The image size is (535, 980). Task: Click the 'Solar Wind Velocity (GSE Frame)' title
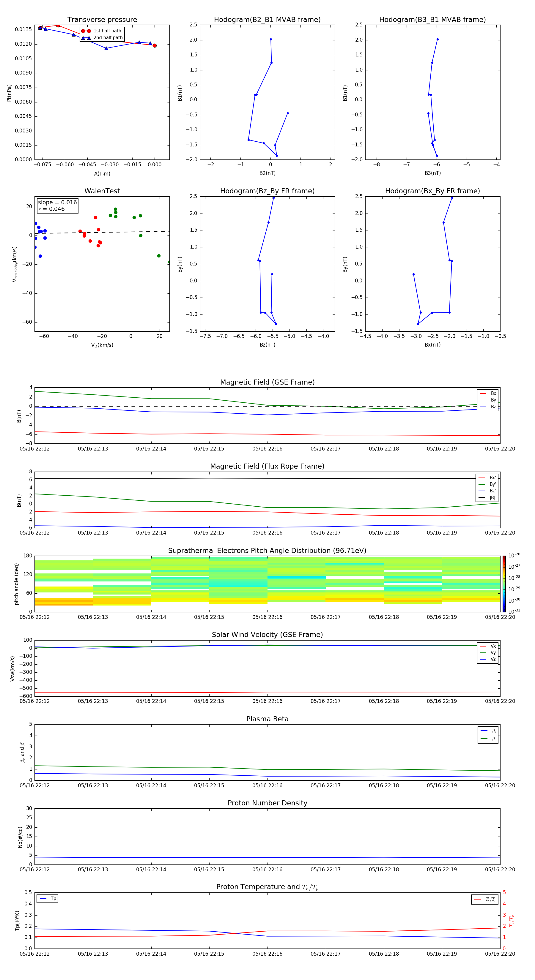(x=267, y=635)
